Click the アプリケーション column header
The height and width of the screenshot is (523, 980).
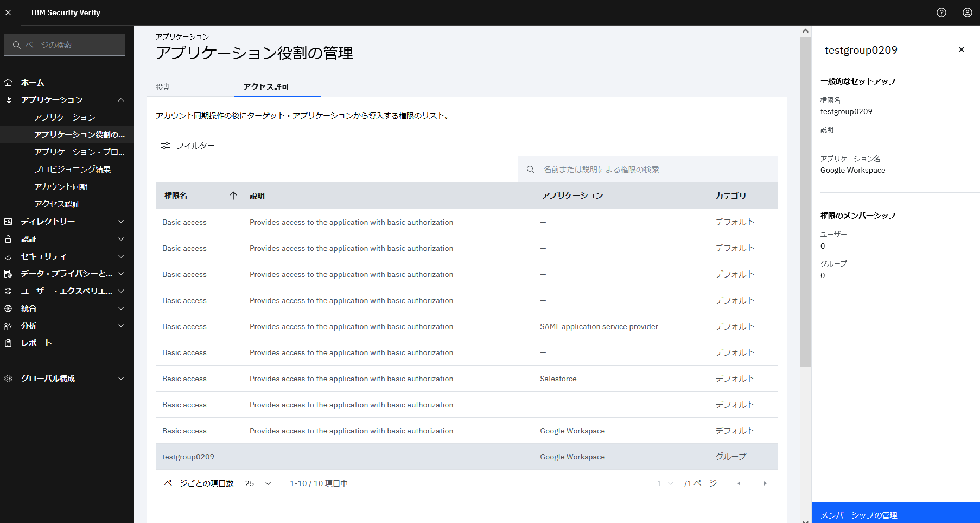572,196
